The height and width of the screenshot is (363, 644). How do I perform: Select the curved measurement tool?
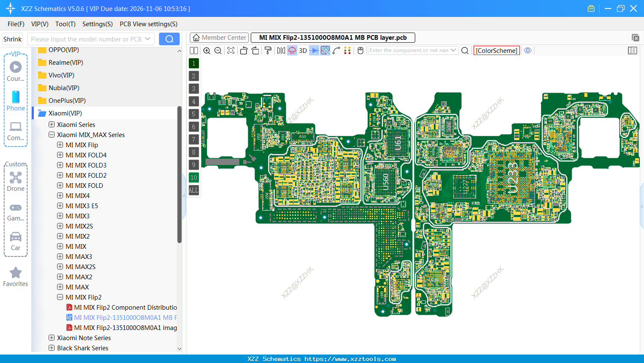click(336, 50)
